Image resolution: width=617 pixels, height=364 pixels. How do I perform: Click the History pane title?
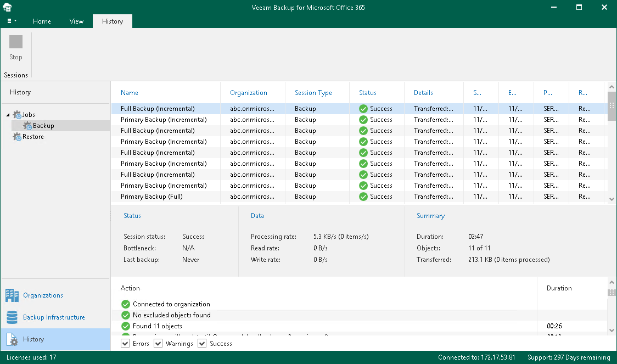20,92
